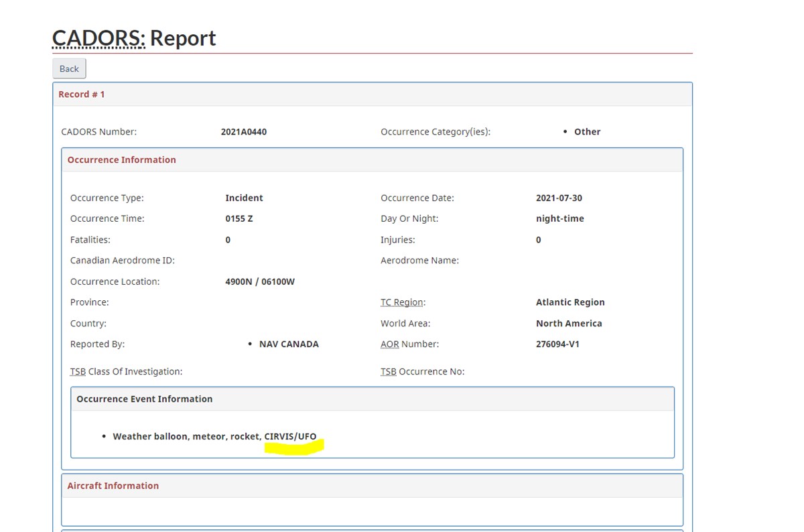
Task: Click the yellow highlight mark under CIRVIS/UFO
Action: coord(294,447)
